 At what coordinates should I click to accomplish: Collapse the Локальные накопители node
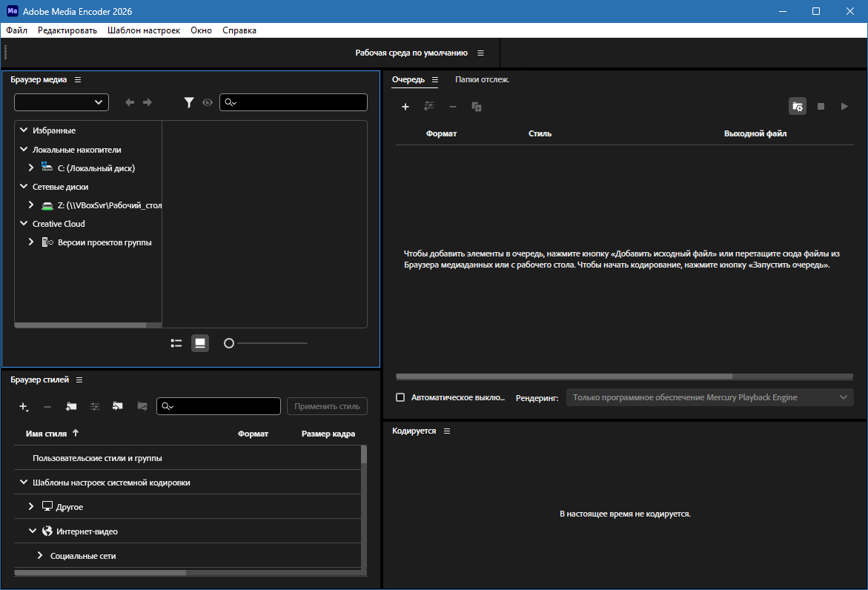click(x=24, y=150)
